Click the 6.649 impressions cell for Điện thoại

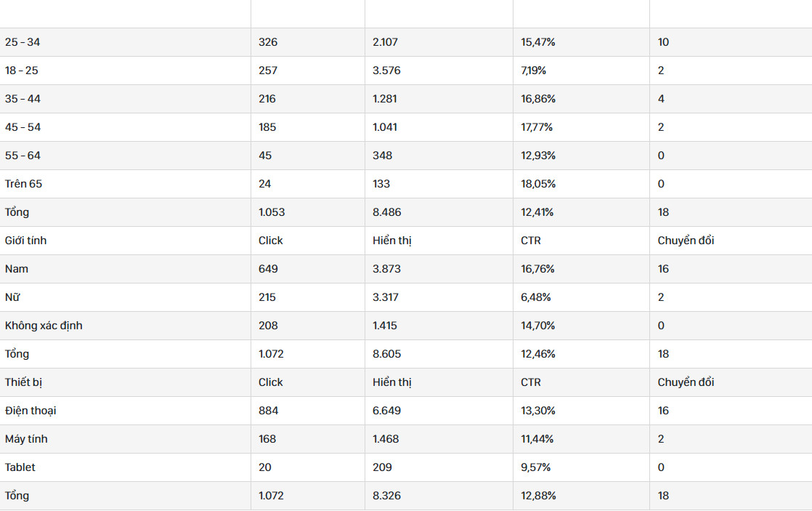(439, 411)
